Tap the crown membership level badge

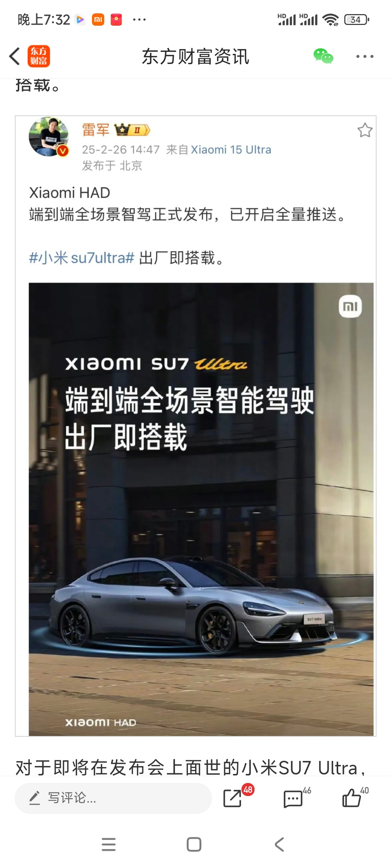pos(132,129)
